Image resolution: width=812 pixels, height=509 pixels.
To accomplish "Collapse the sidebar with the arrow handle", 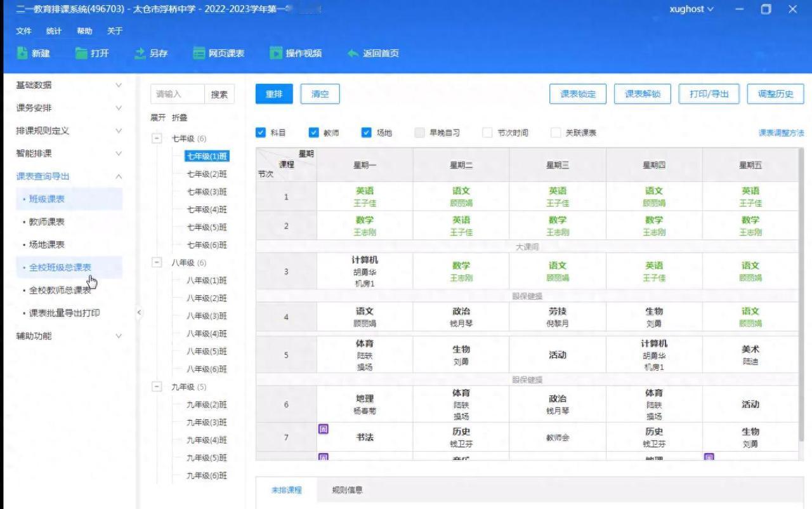I will point(140,312).
